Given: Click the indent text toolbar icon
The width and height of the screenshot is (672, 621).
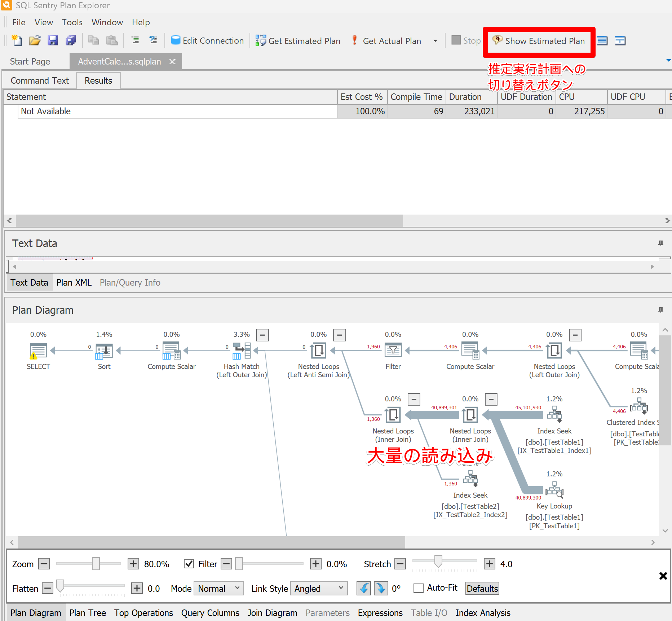Looking at the screenshot, I should click(x=135, y=40).
